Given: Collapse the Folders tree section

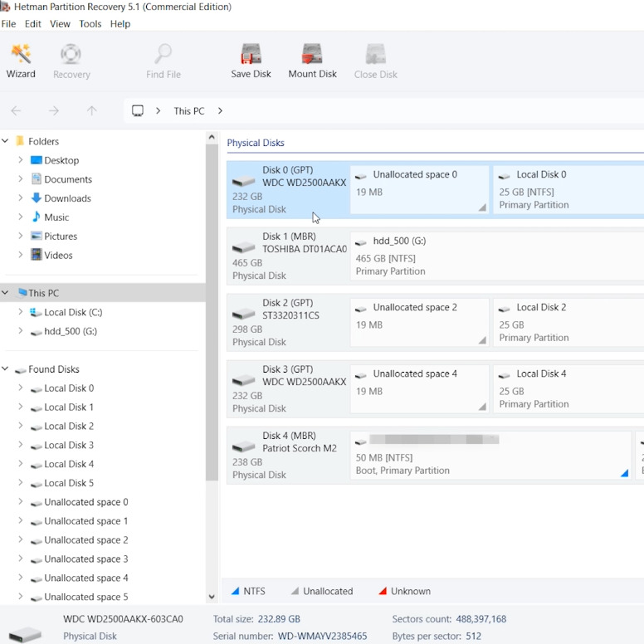Looking at the screenshot, I should coord(5,141).
